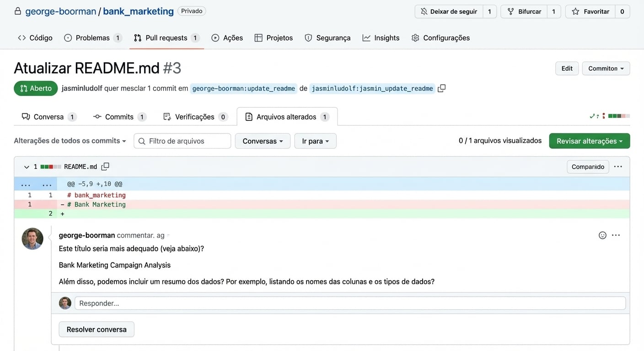
Task: Click george-boorman name in the comment header
Action: click(x=87, y=235)
